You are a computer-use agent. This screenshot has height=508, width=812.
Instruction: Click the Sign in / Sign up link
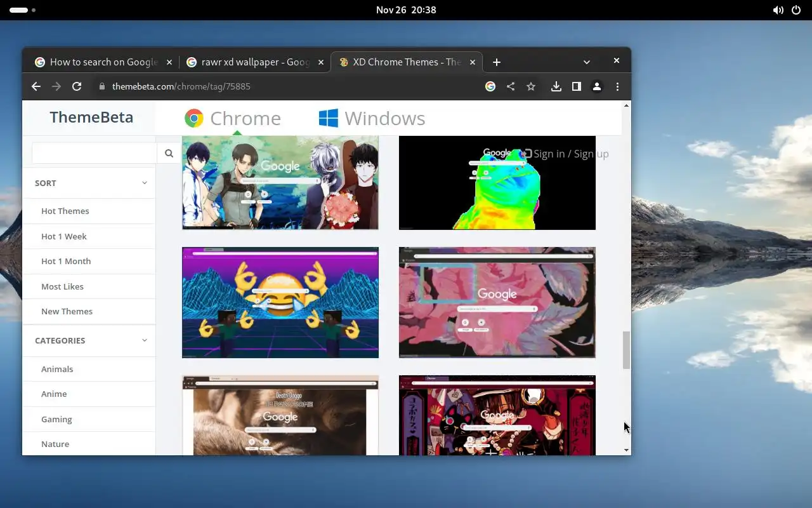(566, 154)
